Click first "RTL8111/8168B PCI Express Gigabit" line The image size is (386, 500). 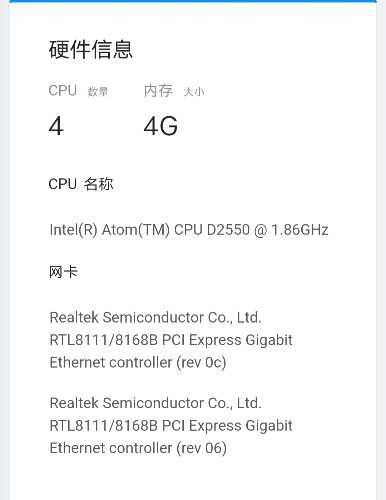click(171, 340)
